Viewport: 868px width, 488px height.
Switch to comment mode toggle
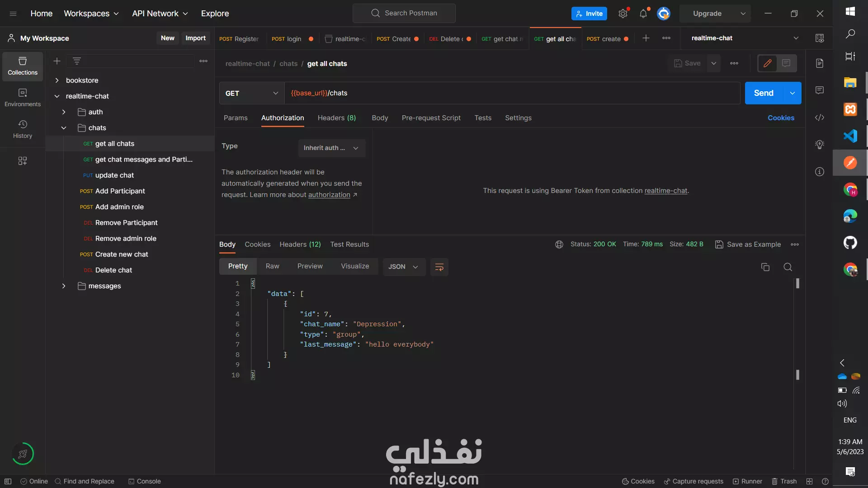787,64
